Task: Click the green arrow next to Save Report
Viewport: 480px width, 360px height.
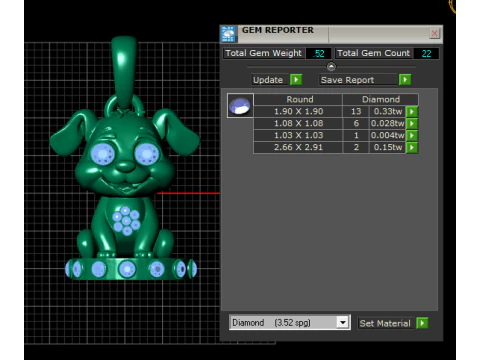Action: coord(405,80)
